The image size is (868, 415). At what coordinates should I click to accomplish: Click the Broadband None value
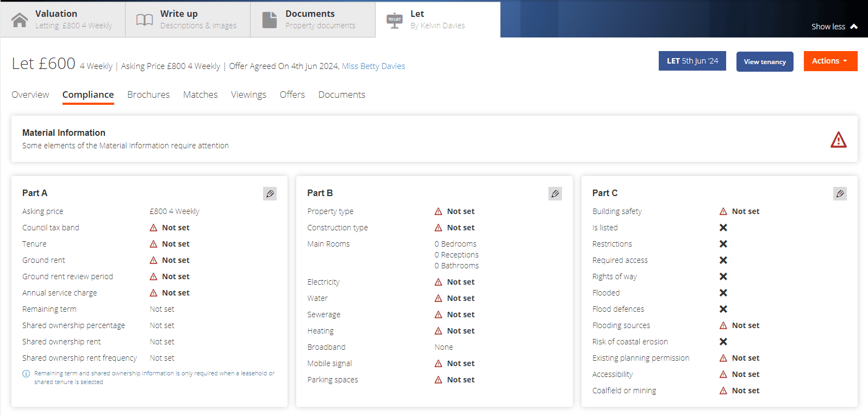click(444, 347)
